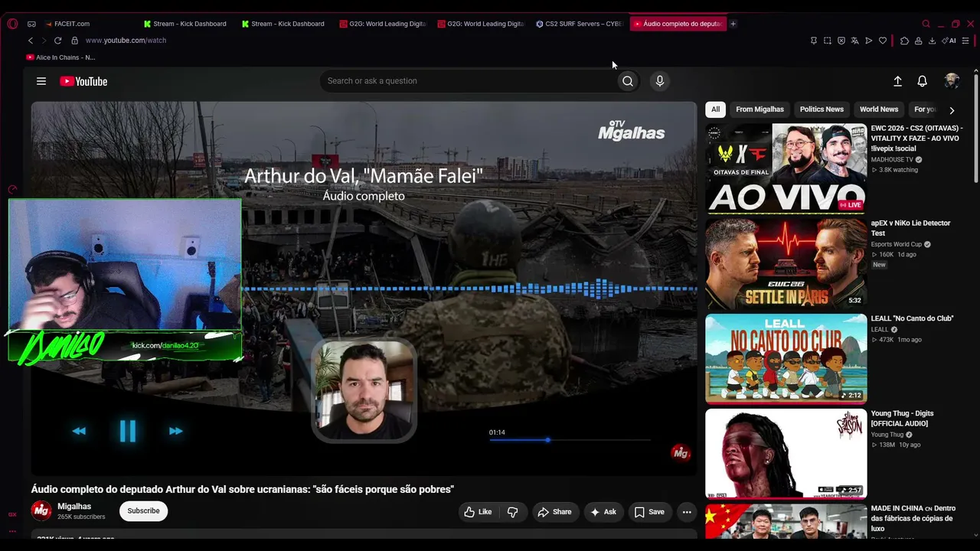Open more actions ellipsis below video

tap(687, 512)
